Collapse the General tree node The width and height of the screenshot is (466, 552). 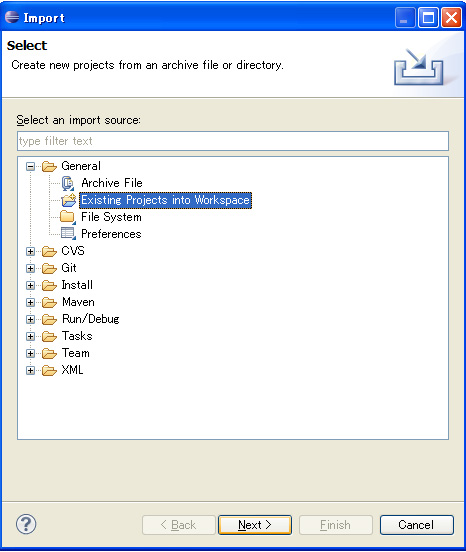click(31, 166)
